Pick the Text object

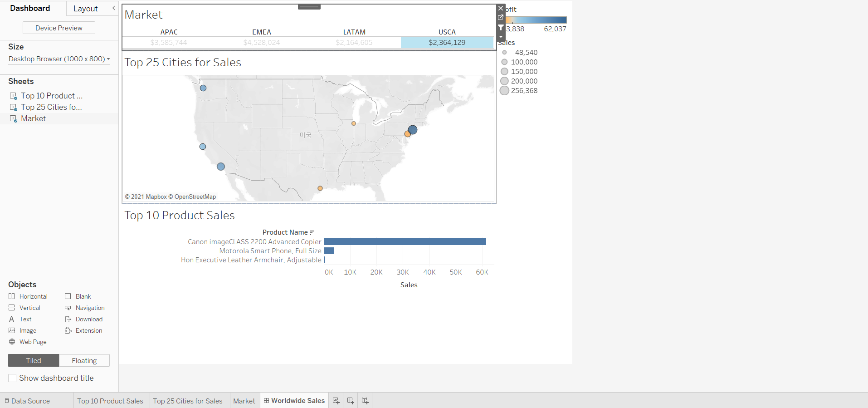20,319
